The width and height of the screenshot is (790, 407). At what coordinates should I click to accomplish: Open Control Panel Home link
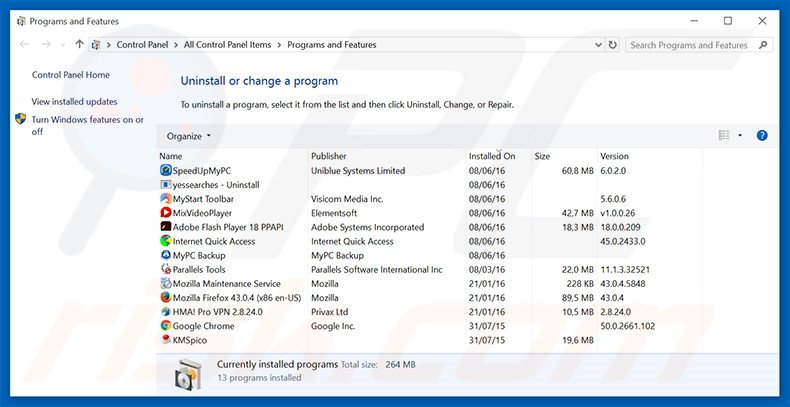pyautogui.click(x=71, y=75)
